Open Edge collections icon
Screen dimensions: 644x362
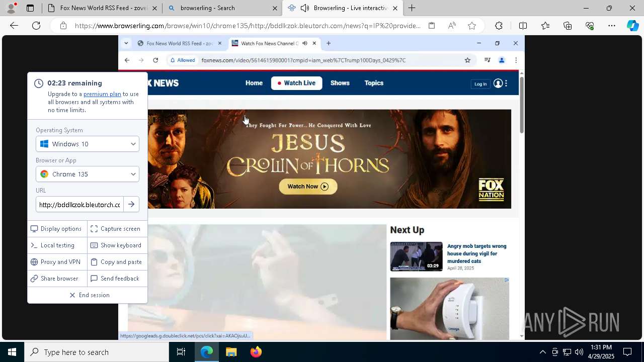pyautogui.click(x=568, y=26)
